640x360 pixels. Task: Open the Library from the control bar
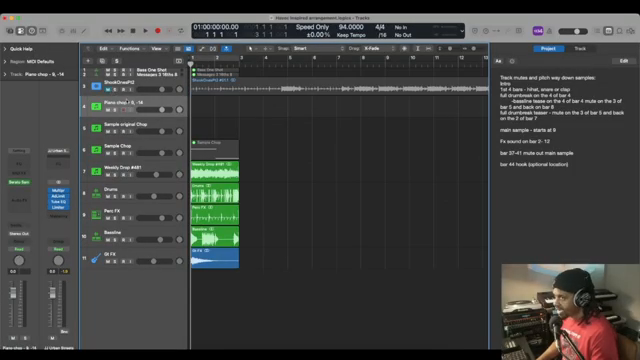[x=10, y=31]
